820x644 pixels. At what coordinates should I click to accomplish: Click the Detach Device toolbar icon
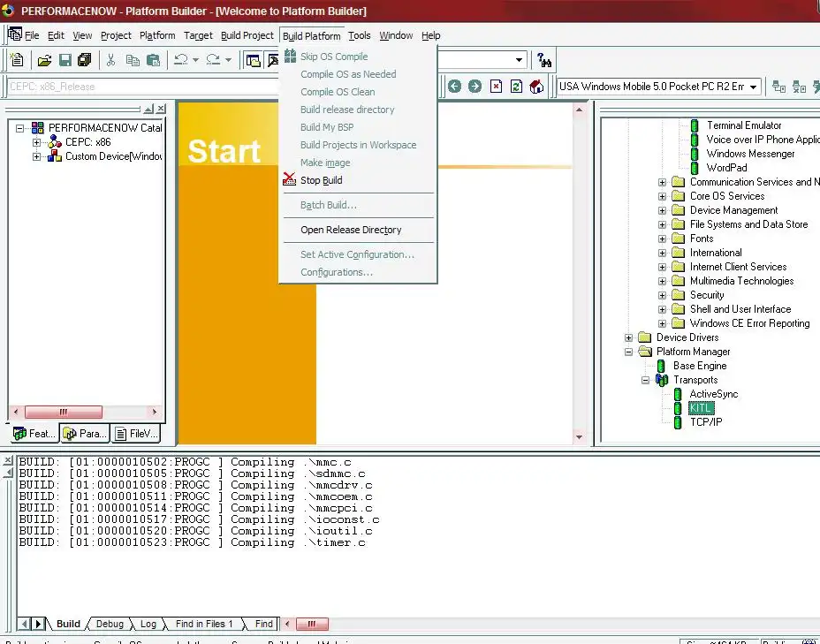click(x=799, y=87)
